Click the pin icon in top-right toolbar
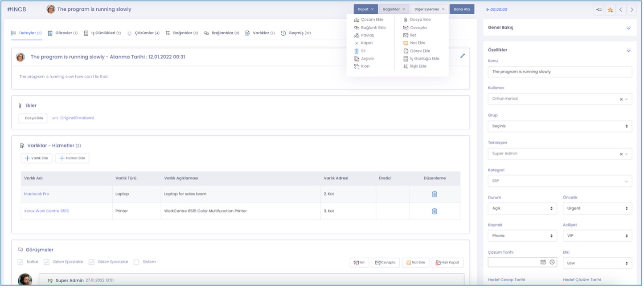The height and width of the screenshot is (288, 644). pos(599,9)
